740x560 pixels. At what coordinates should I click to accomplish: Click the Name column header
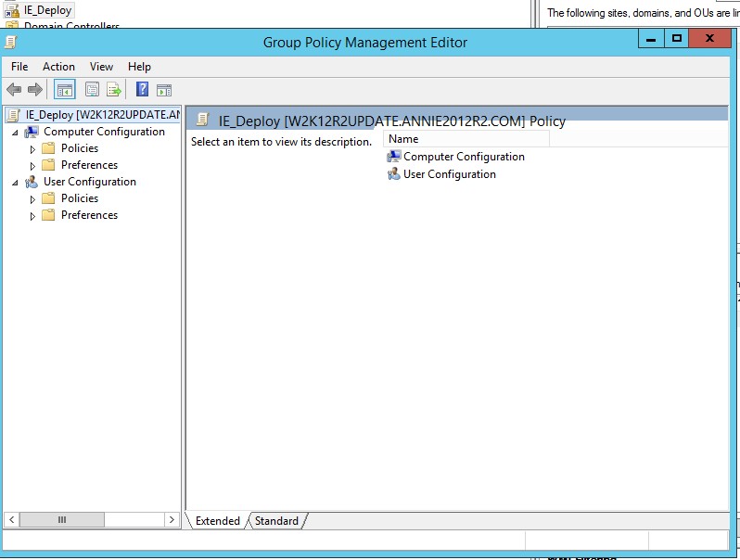tap(466, 139)
